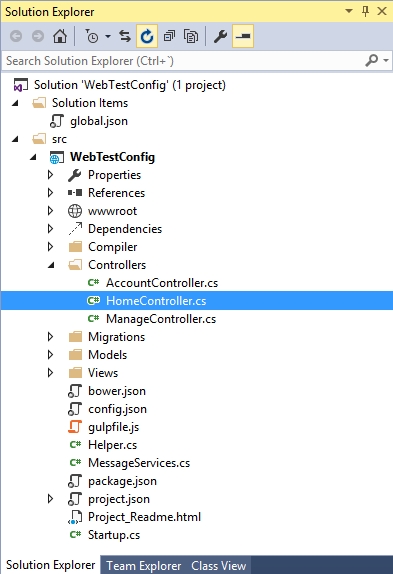
Task: Expand the Compiler folder
Action: pyautogui.click(x=50, y=247)
